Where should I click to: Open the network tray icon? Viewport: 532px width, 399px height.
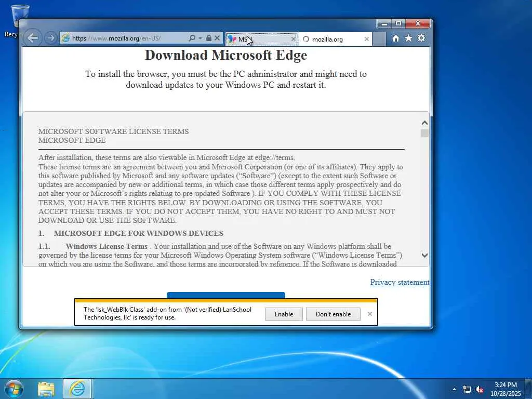(x=467, y=390)
